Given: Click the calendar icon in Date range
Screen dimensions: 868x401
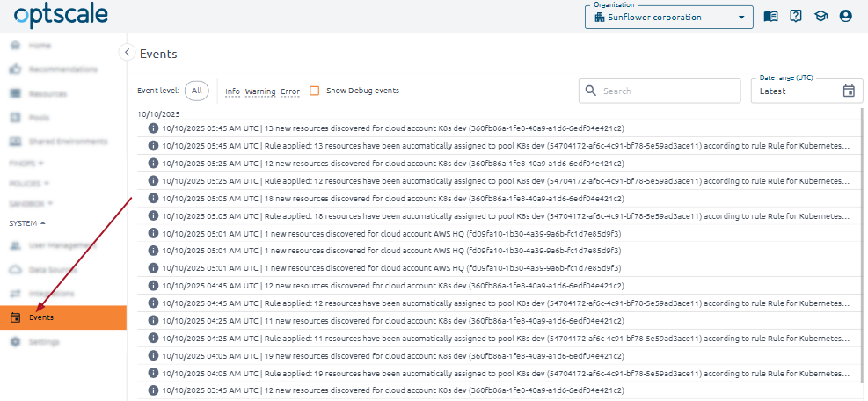Looking at the screenshot, I should [x=849, y=91].
